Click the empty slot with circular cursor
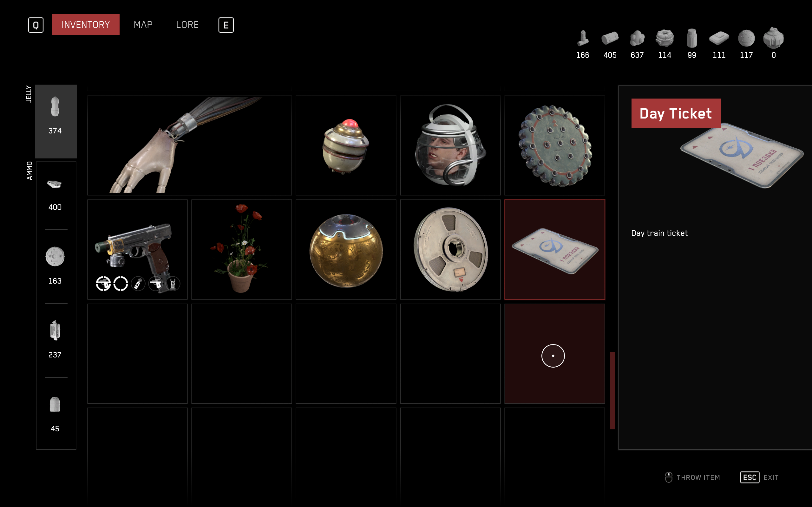812x507 pixels. 555,354
